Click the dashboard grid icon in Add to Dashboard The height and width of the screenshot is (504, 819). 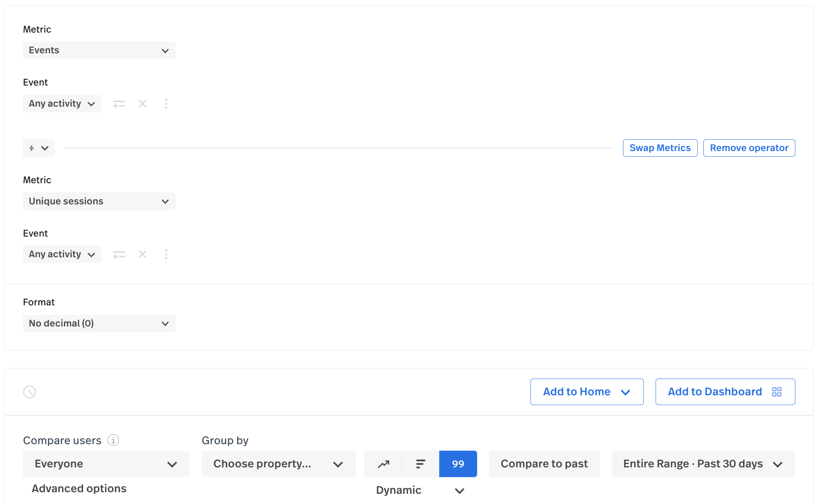[x=777, y=392]
